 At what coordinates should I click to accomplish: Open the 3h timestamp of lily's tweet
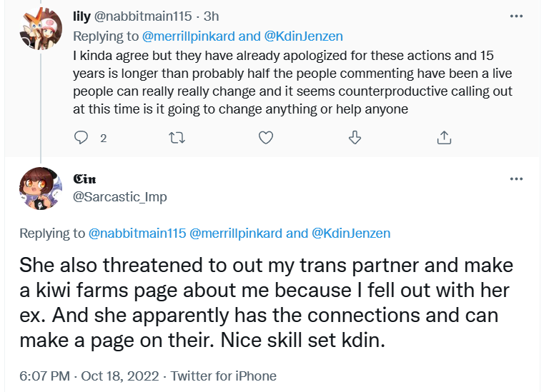click(212, 16)
